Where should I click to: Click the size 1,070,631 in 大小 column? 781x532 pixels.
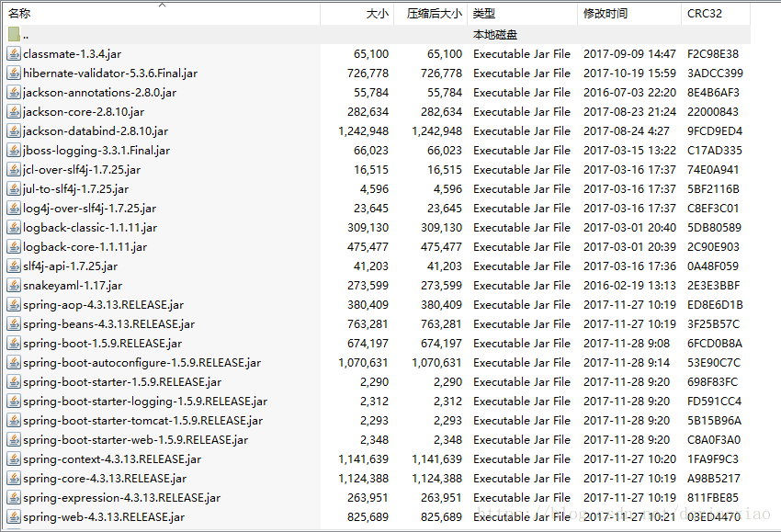click(364, 363)
